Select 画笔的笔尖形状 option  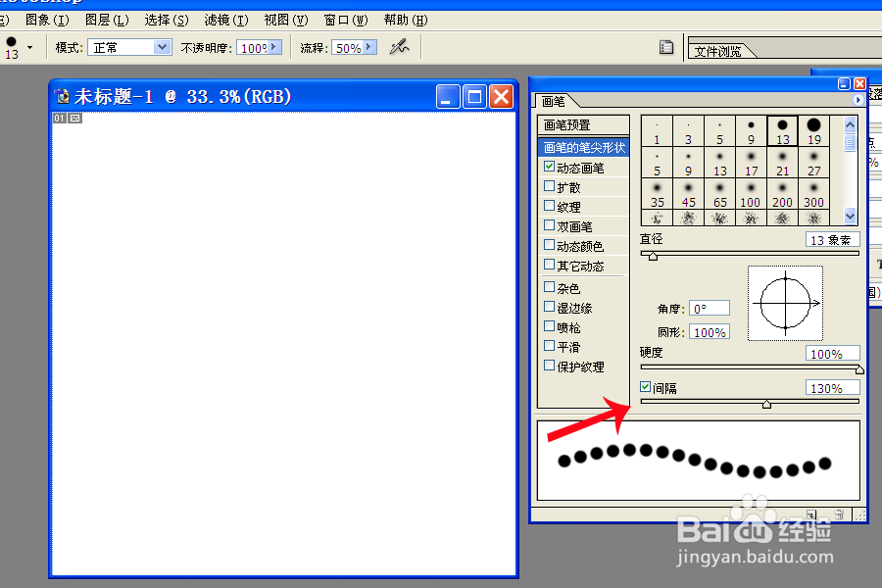click(583, 147)
